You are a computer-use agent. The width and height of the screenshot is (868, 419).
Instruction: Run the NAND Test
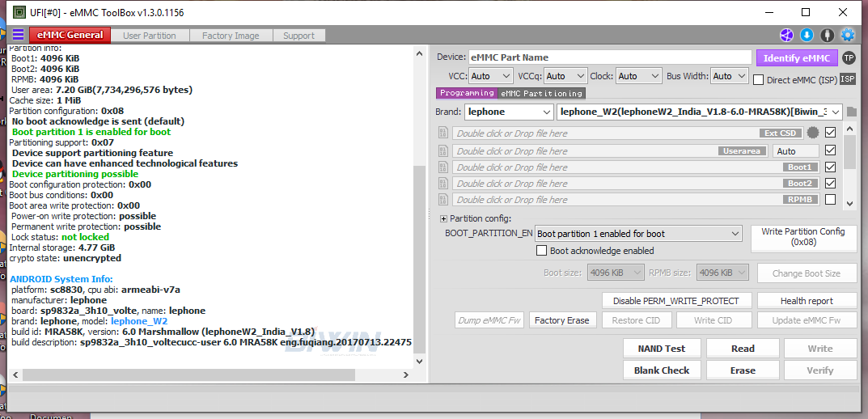[x=662, y=349]
